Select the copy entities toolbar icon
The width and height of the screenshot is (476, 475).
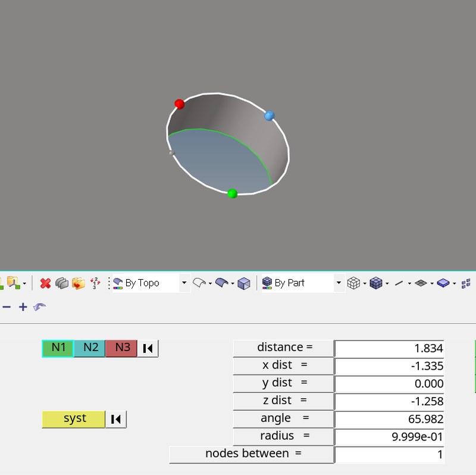62,283
